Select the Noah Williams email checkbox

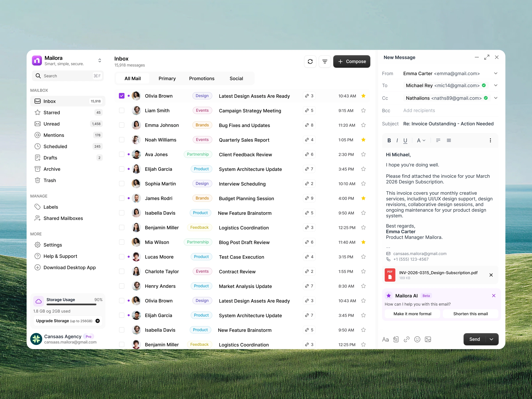point(122,140)
